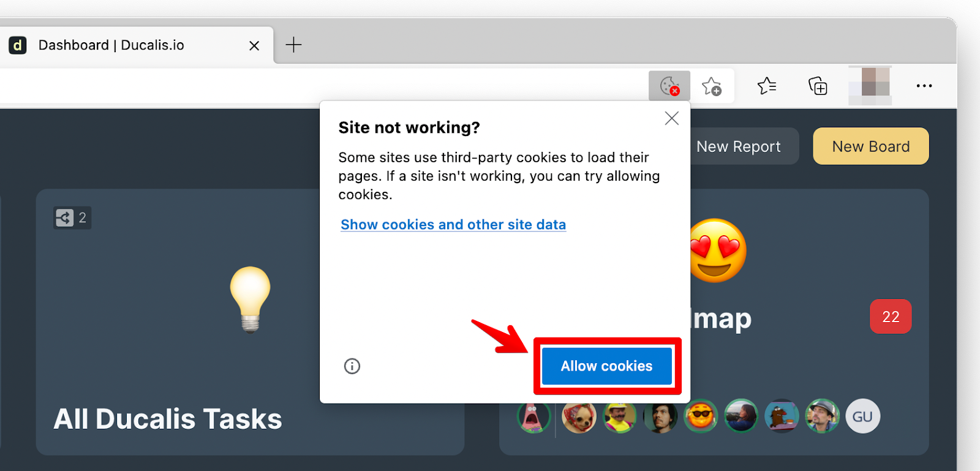The width and height of the screenshot is (980, 471).
Task: Open the Collections icon in toolbar
Action: coord(818,86)
